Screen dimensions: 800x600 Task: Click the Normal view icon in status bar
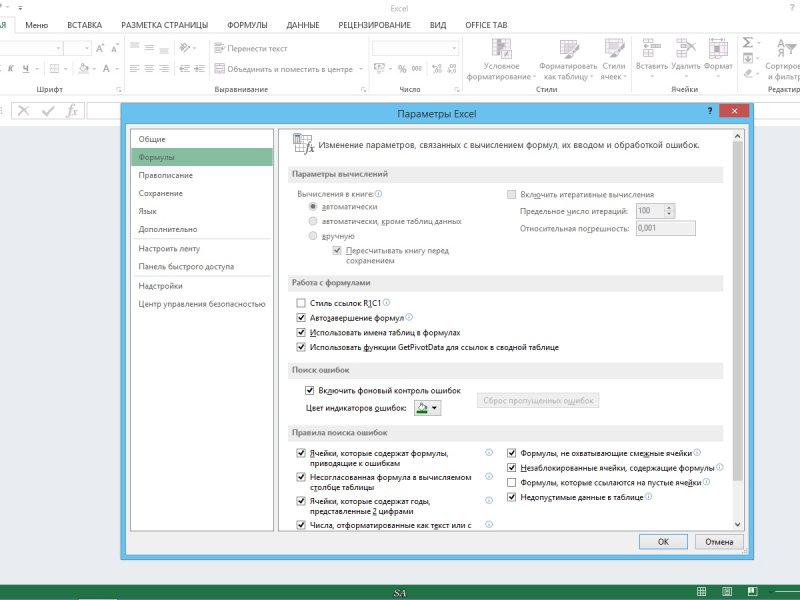tap(702, 591)
